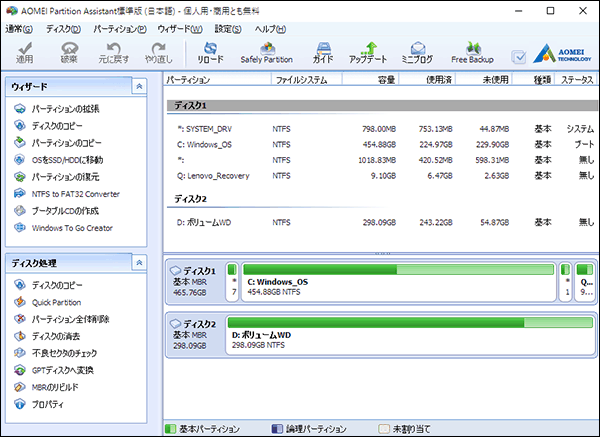Sort by 使用済 column header

click(x=427, y=80)
